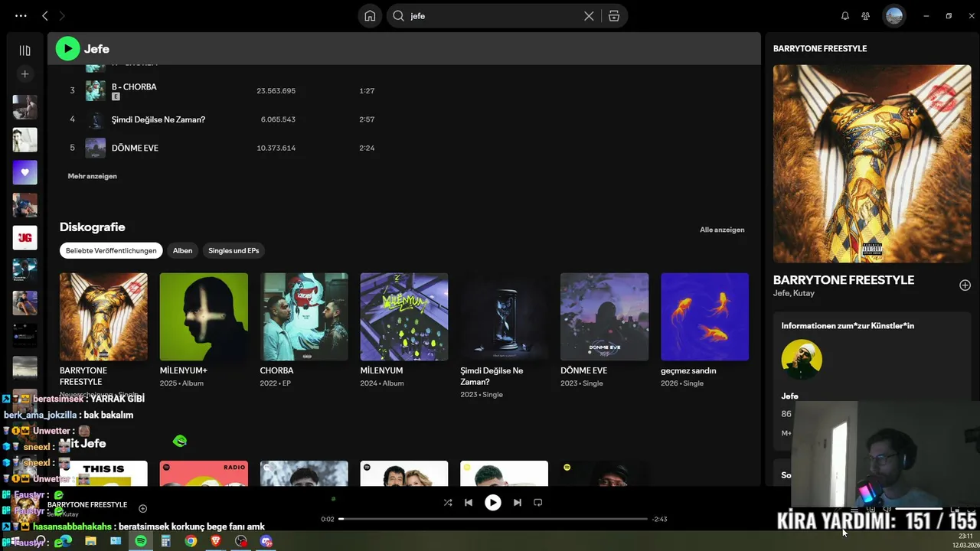
Task: Open the profile avatar menu
Action: tap(893, 15)
